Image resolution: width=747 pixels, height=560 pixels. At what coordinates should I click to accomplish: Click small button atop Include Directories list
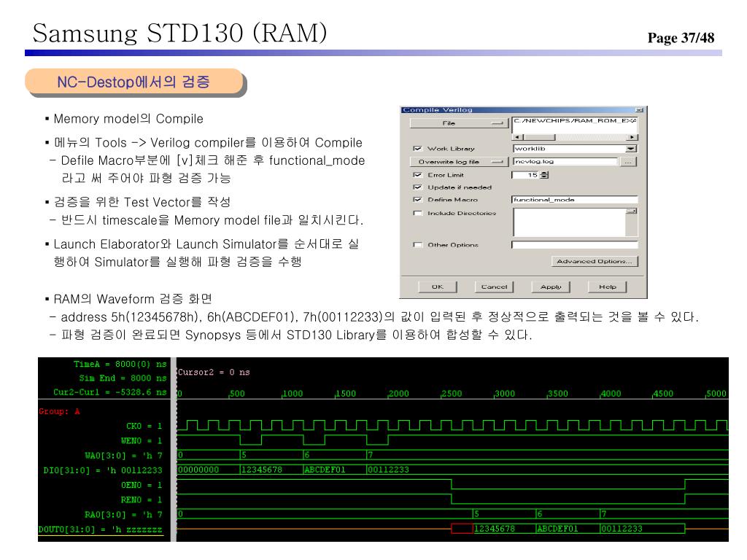pos(632,211)
